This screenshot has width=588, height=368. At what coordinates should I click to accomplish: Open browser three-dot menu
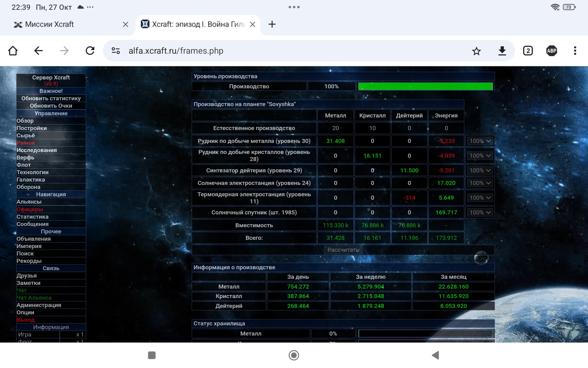(x=575, y=51)
